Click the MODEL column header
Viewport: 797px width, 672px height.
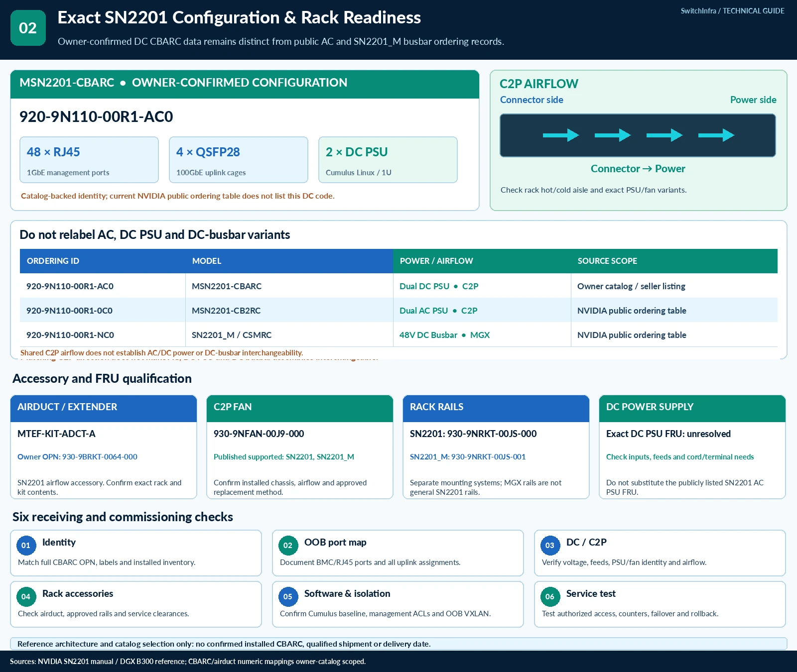click(289, 261)
